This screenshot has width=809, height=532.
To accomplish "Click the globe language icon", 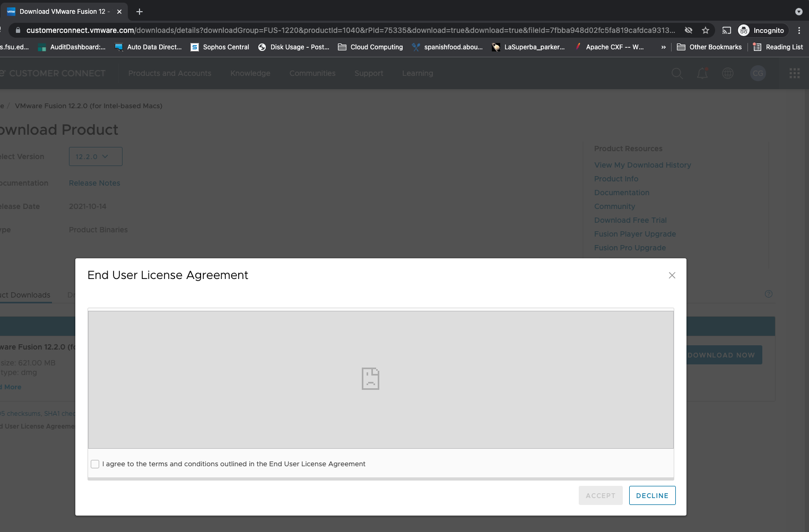I will pyautogui.click(x=728, y=73).
